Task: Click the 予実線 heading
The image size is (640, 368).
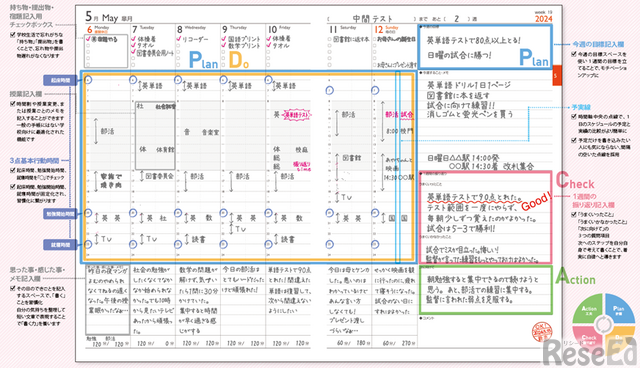Action: (581, 107)
